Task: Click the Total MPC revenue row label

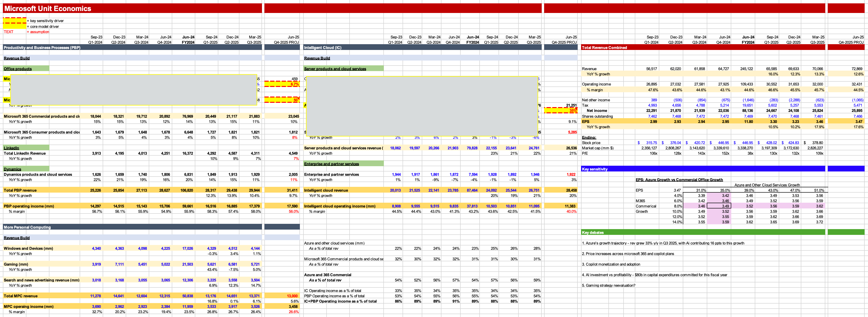Action: [x=21, y=296]
